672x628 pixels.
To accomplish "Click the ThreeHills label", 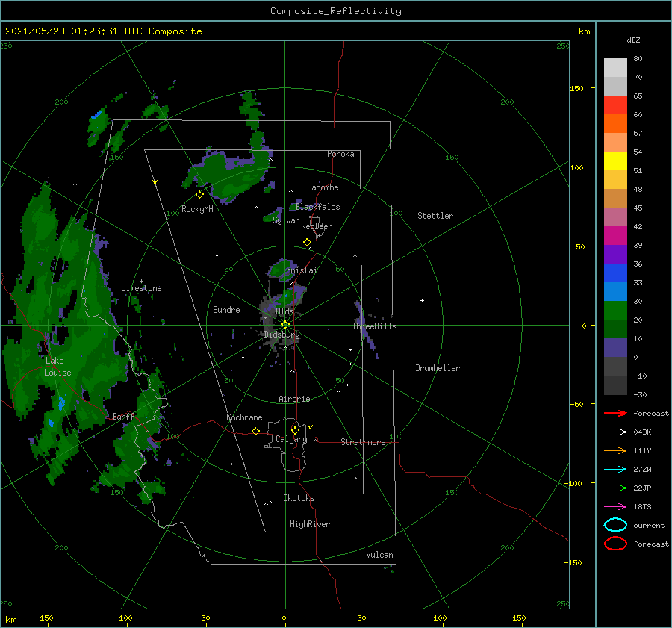I will tap(375, 326).
